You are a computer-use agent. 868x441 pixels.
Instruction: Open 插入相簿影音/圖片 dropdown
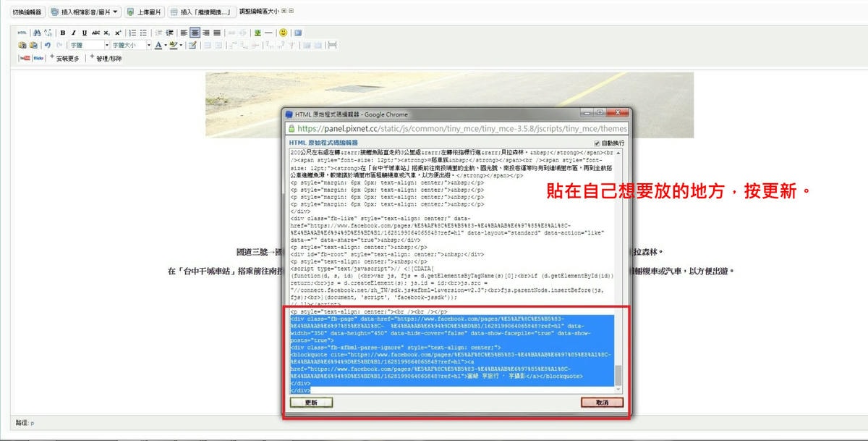[x=85, y=12]
